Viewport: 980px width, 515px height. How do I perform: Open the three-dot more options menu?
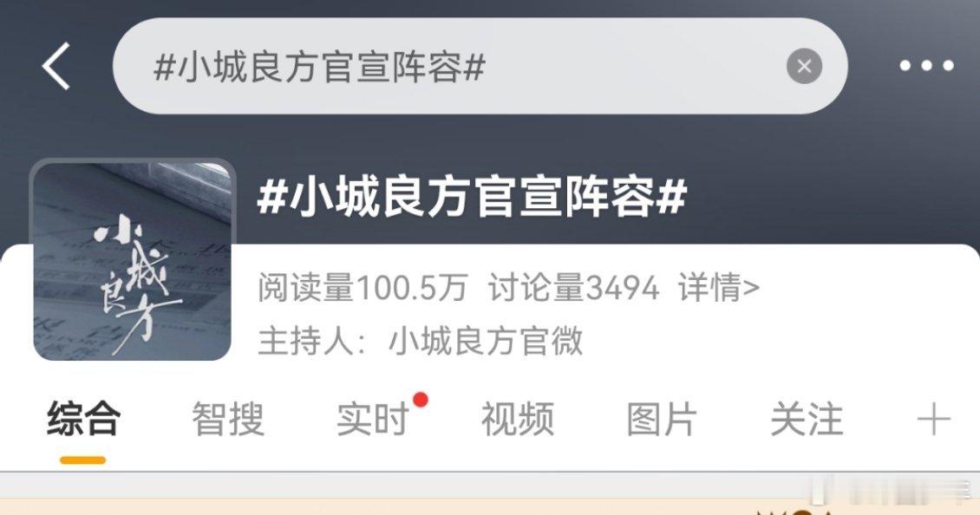[927, 66]
